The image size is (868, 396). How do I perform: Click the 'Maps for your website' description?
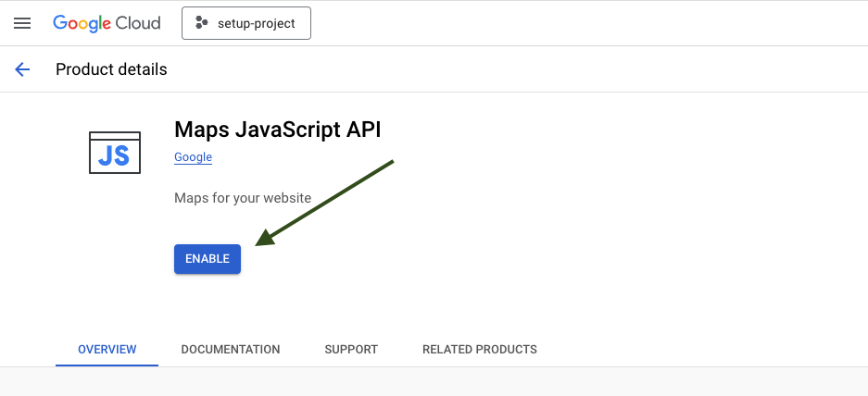coord(243,198)
